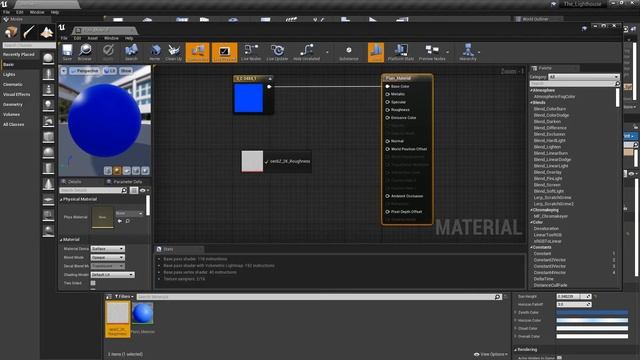
Task: Open the Perspective viewport dropdown
Action: coord(84,71)
